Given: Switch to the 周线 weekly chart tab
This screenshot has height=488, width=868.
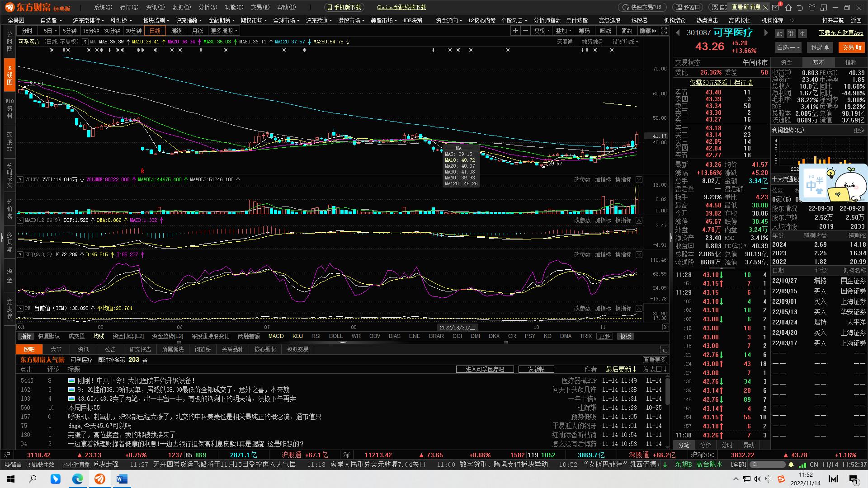Looking at the screenshot, I should click(176, 31).
